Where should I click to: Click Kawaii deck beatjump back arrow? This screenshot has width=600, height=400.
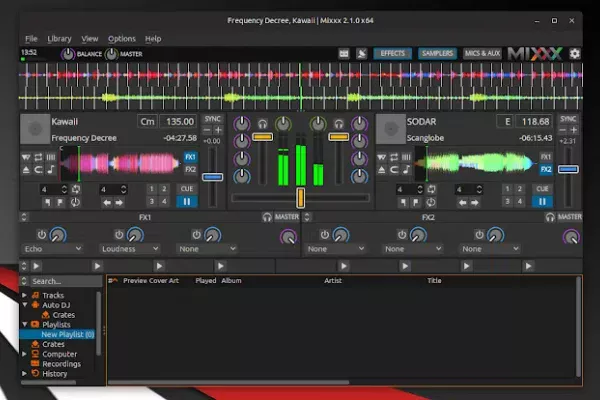click(107, 202)
